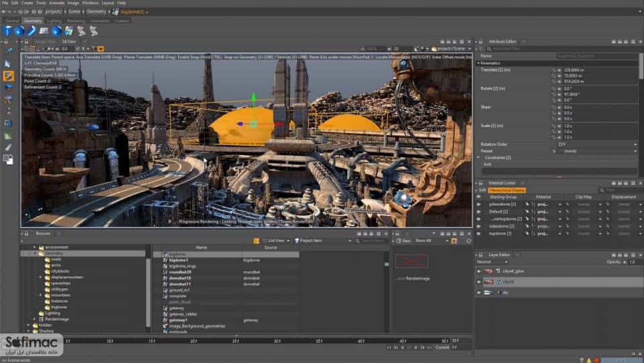Click the blue polysphere shelf icon
The width and height of the screenshot is (644, 363).
(56, 31)
